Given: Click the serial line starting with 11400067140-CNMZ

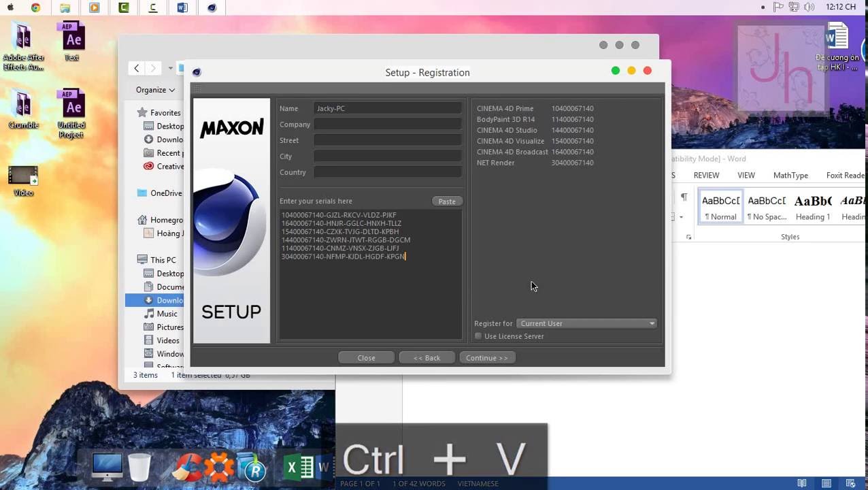Looking at the screenshot, I should tap(340, 248).
